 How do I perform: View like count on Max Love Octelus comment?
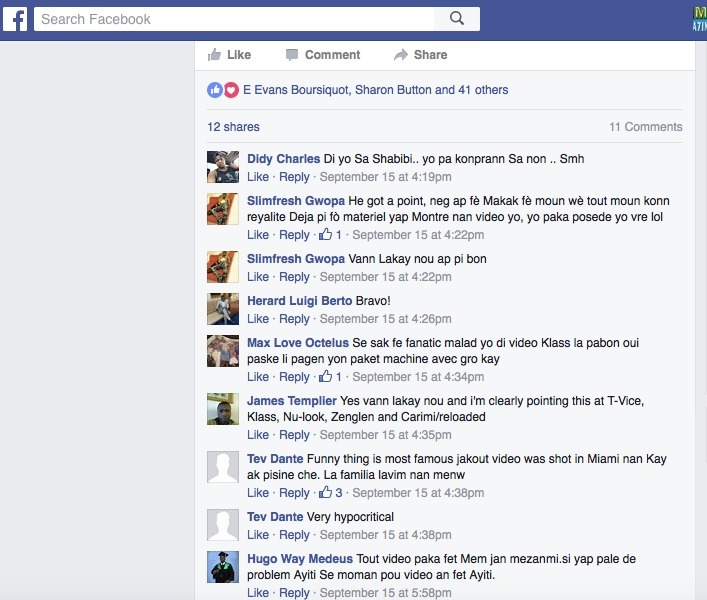pyautogui.click(x=331, y=377)
